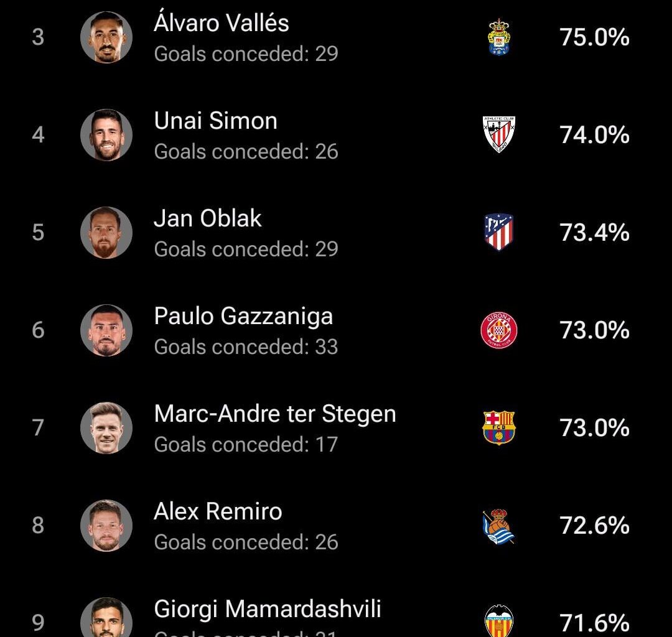
Task: Tap Unai Simon's 74.0% value
Action: click(x=594, y=135)
